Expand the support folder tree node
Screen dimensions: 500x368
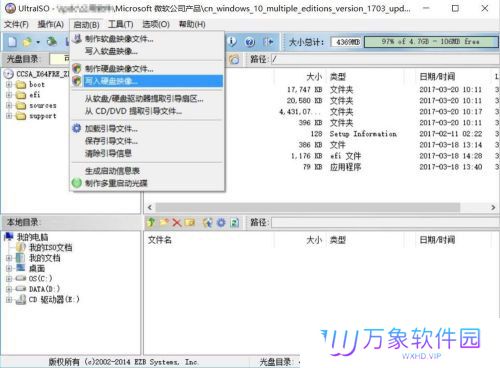[x=9, y=116]
